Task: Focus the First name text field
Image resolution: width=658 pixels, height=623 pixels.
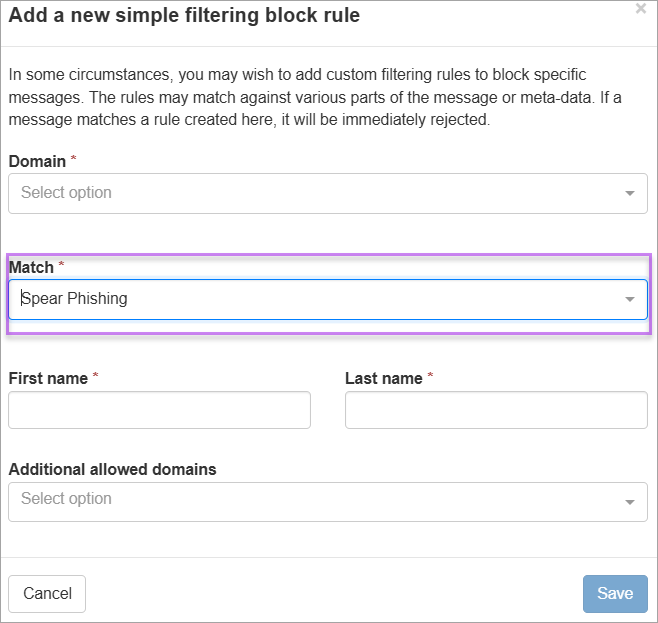Action: (159, 410)
